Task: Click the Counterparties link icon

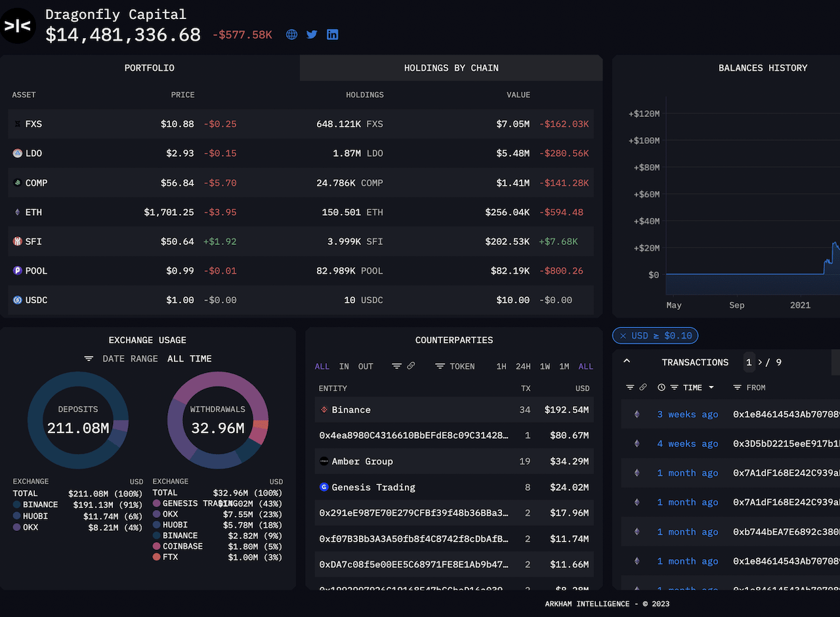Action: pyautogui.click(x=411, y=366)
